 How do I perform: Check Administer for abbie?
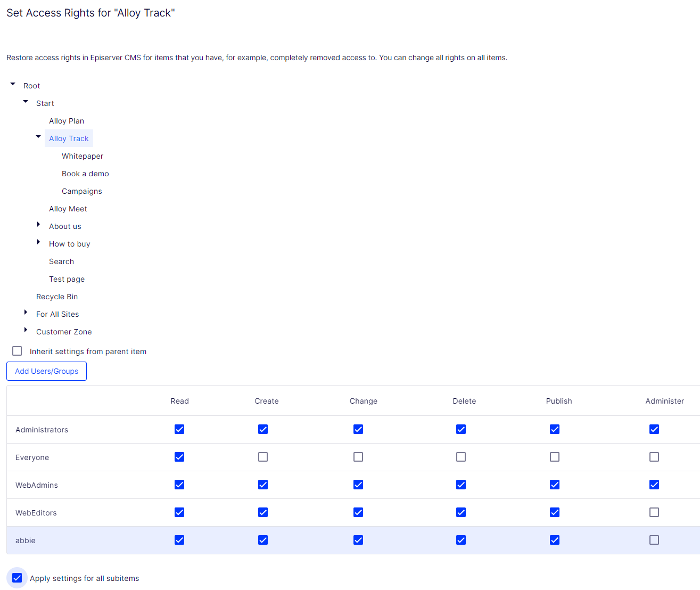pos(654,540)
